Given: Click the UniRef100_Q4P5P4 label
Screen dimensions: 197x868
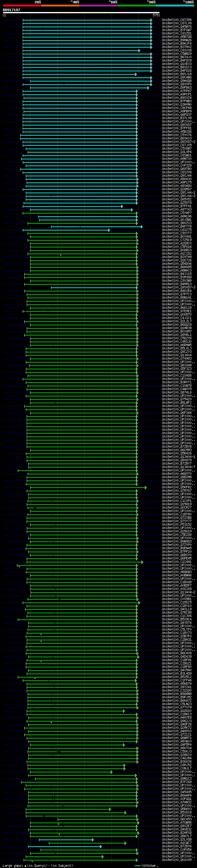Looking at the screenshot, I should pos(177,744).
